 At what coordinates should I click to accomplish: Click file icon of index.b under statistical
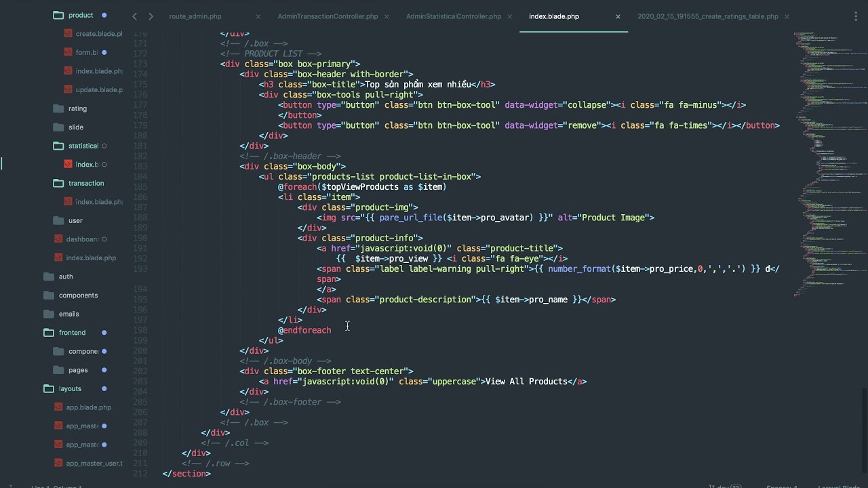pos(68,164)
